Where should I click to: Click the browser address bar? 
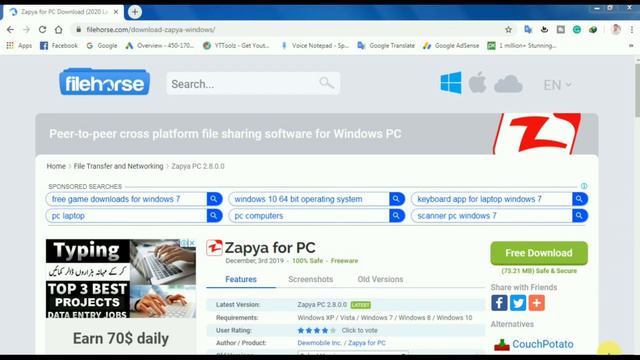coord(286,29)
